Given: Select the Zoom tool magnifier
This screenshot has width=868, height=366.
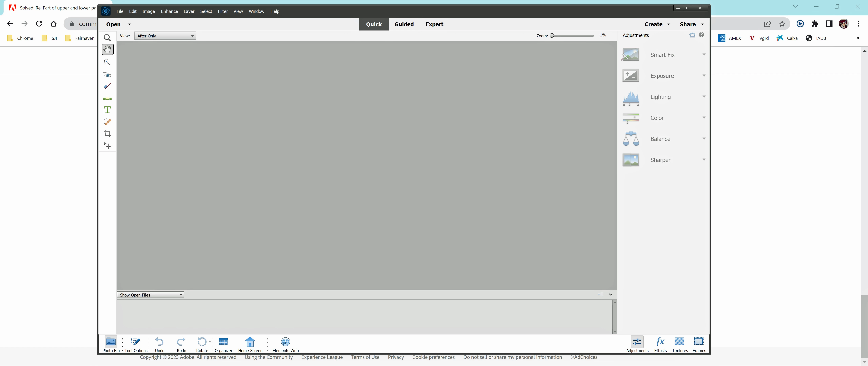Looking at the screenshot, I should (x=107, y=38).
